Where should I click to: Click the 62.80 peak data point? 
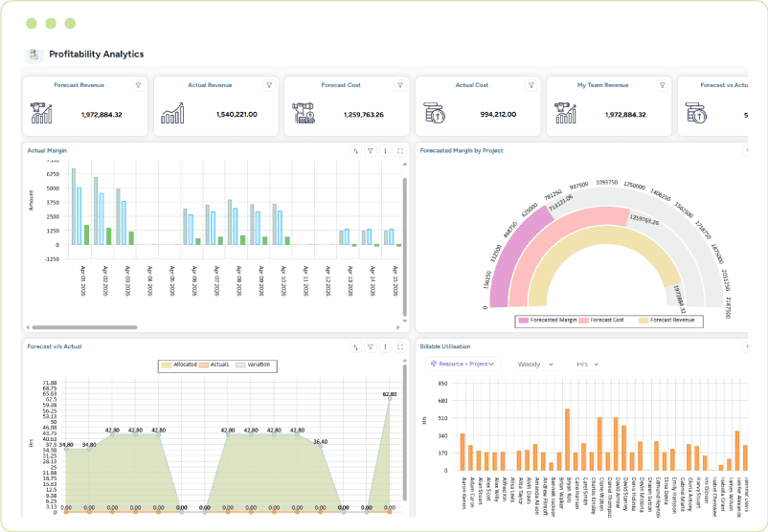point(390,399)
